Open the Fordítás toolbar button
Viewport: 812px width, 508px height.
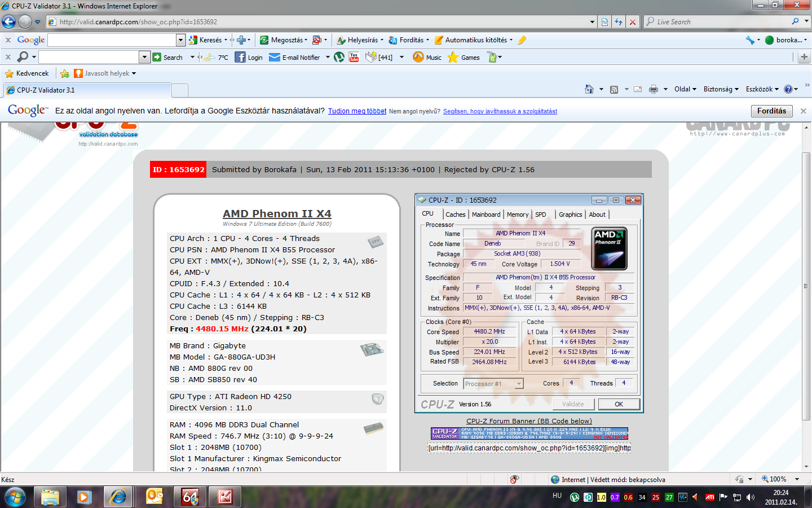[x=408, y=40]
